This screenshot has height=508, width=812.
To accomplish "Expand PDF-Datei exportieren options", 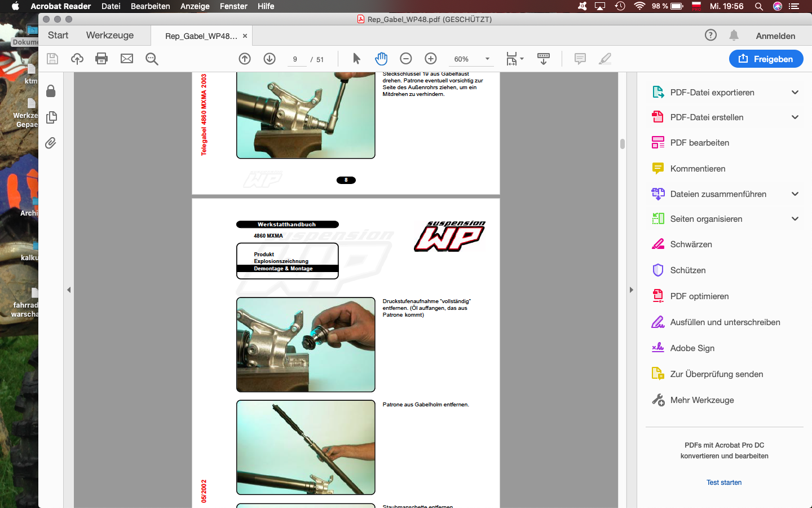I will (x=795, y=93).
